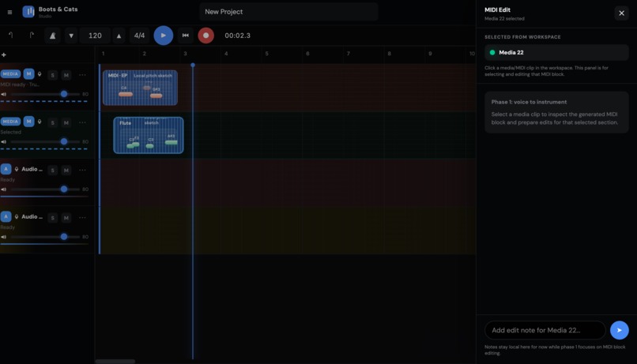Viewport: 637px width, 364px height.
Task: Mute the first Audio track
Action: pos(66,170)
